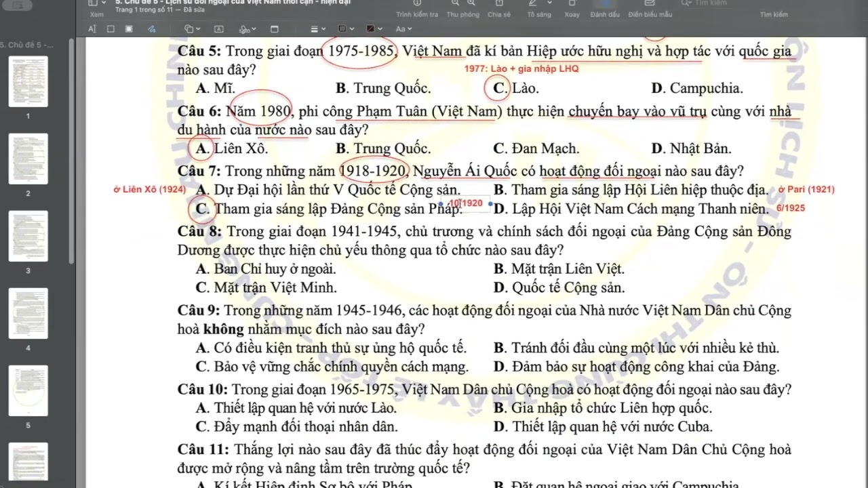
Task: Click answer 'A. Mĩ.'
Action: tap(215, 88)
